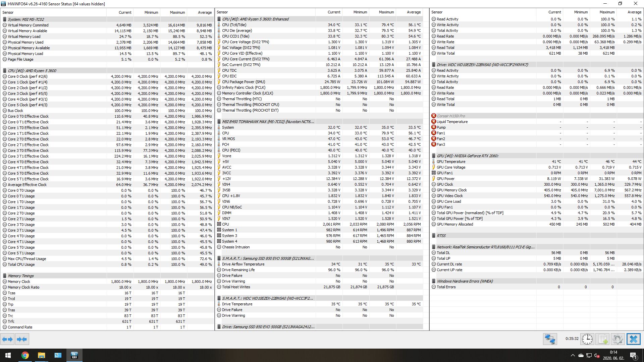This screenshot has width=644, height=362.
Task: Select the CPU [#0]: AMD Ryzen 5 3600: Enhanced header
Action: (x=319, y=19)
